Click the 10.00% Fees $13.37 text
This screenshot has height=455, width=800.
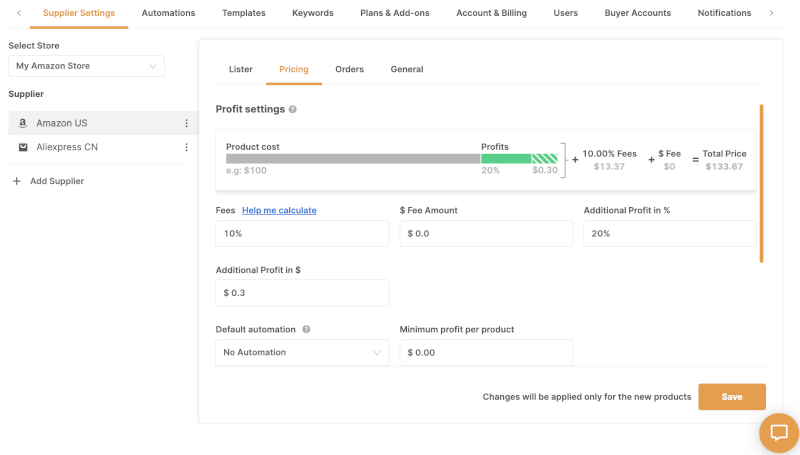point(609,160)
